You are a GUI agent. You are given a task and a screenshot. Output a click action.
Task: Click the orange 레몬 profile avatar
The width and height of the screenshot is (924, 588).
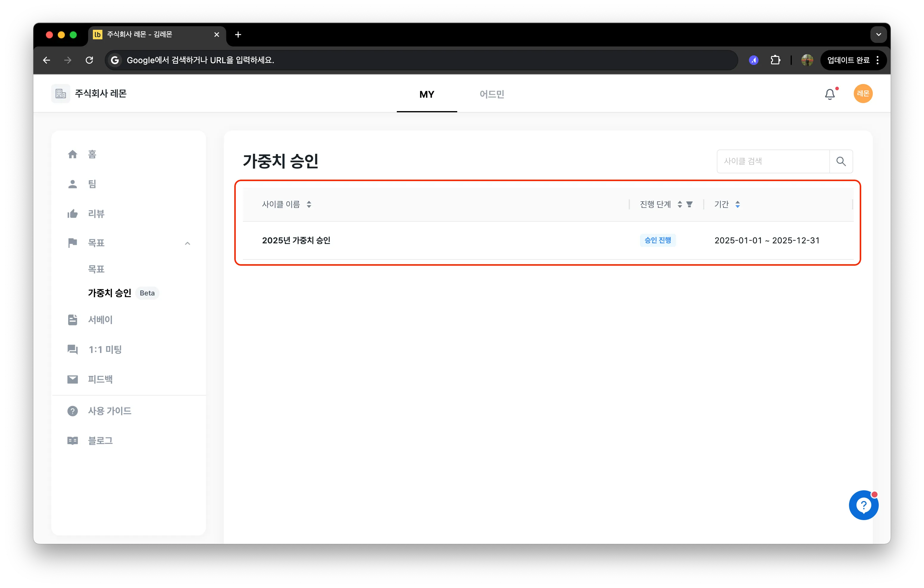point(863,94)
